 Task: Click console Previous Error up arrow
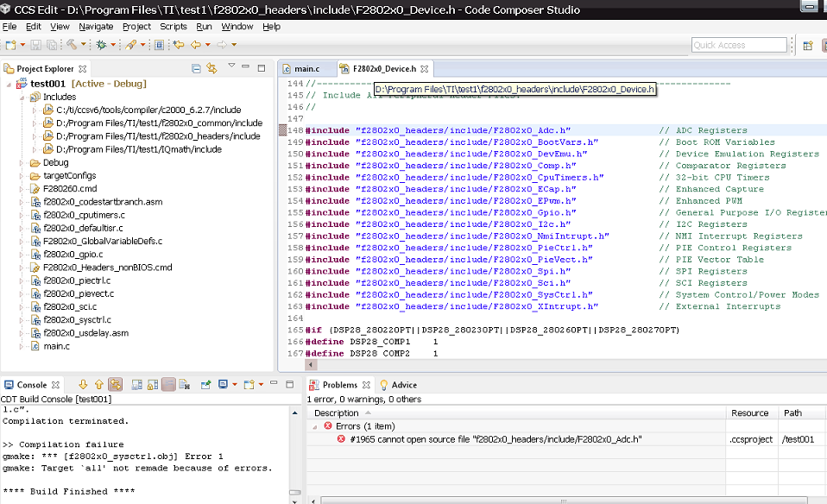[99, 385]
